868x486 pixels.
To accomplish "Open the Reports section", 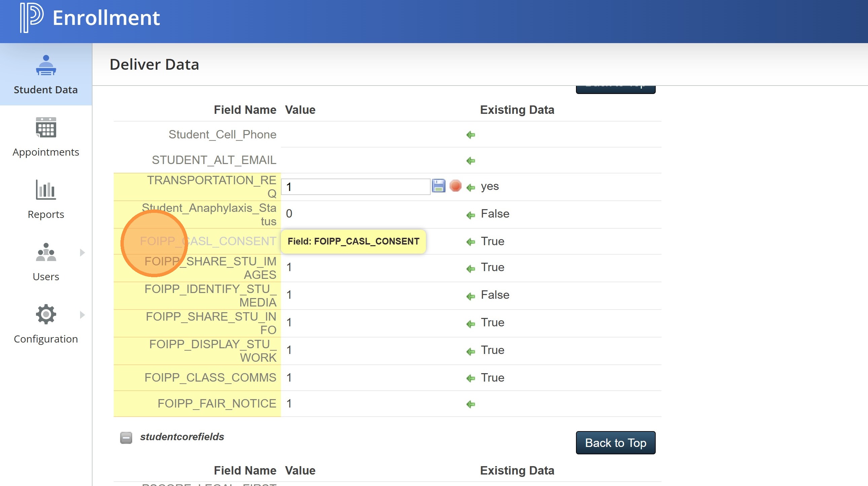I will pos(46,199).
